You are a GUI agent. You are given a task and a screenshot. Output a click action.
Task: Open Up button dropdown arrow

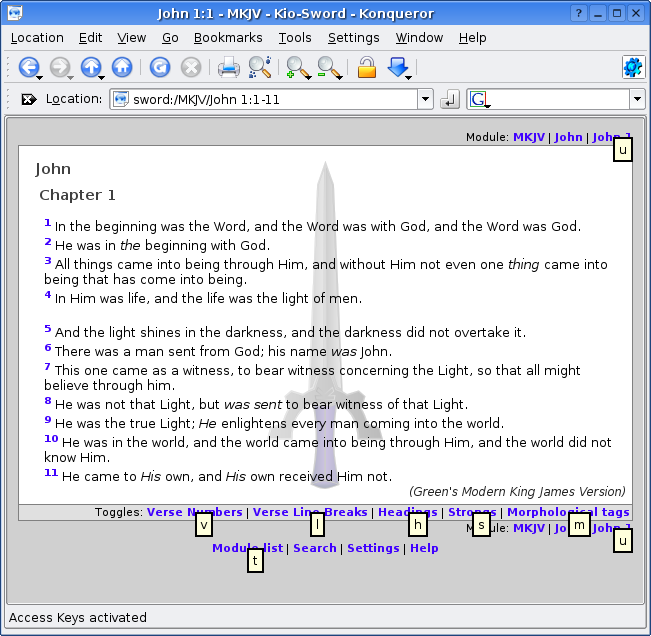click(101, 77)
